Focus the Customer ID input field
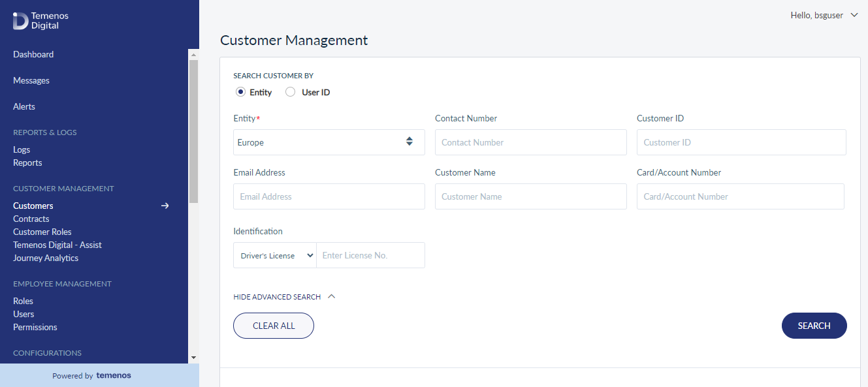 pos(741,142)
